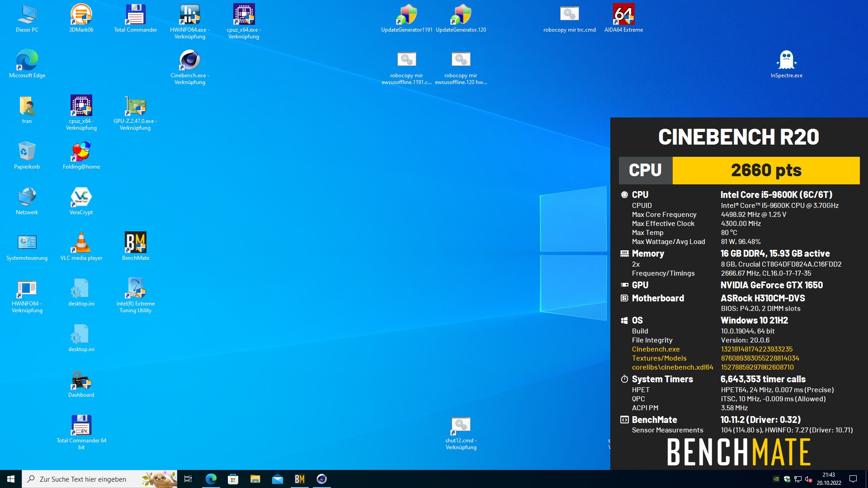This screenshot has width=868, height=488.
Task: Open UpdateGenerator.120 shortcut
Action: [x=461, y=19]
